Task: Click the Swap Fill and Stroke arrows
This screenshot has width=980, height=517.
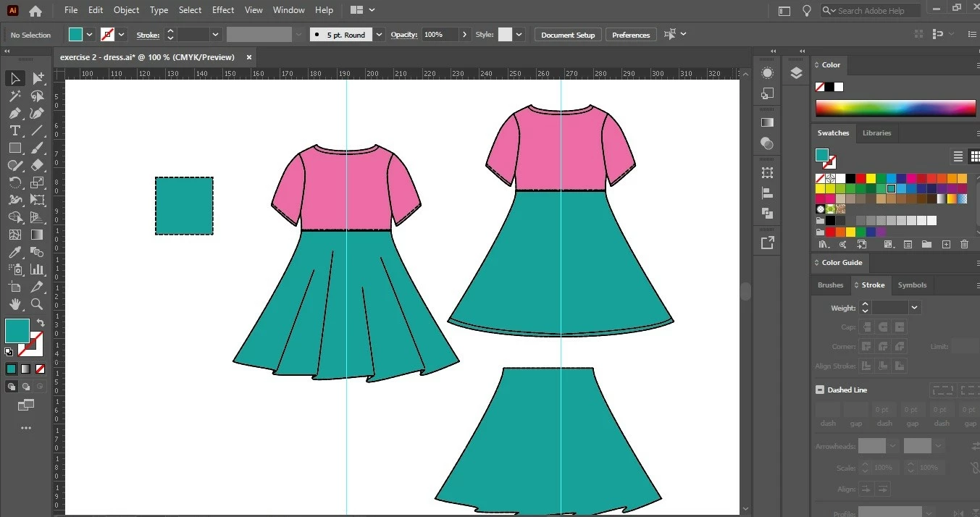Action: pyautogui.click(x=41, y=323)
